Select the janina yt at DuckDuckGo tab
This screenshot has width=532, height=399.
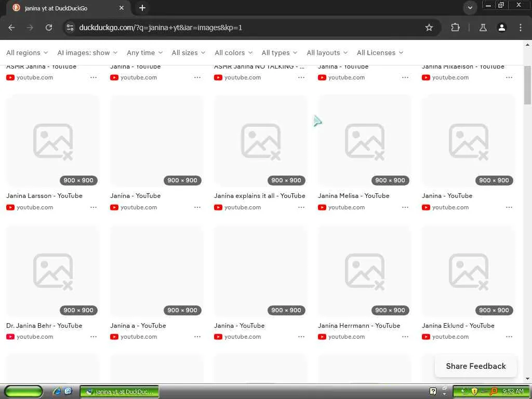point(68,8)
